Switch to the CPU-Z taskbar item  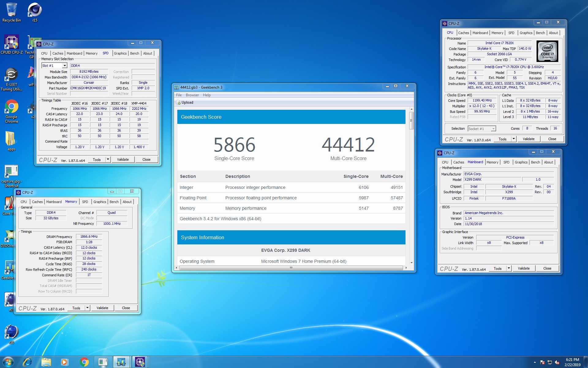[x=140, y=362]
